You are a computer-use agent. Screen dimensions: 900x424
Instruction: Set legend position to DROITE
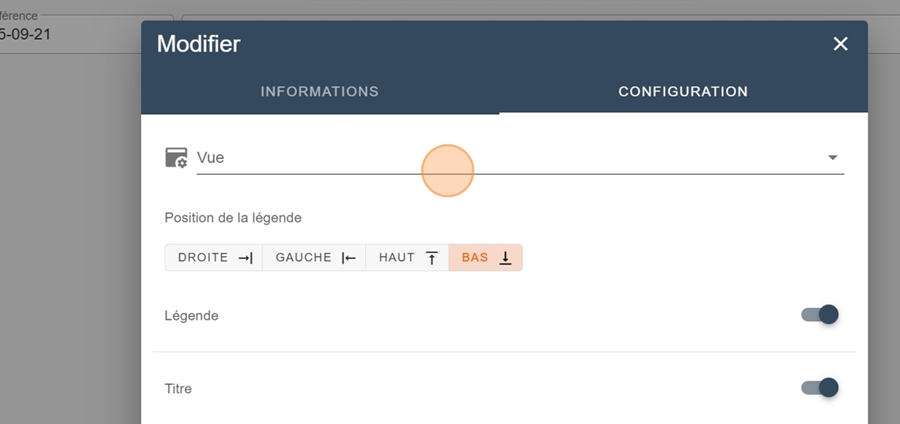coord(213,258)
